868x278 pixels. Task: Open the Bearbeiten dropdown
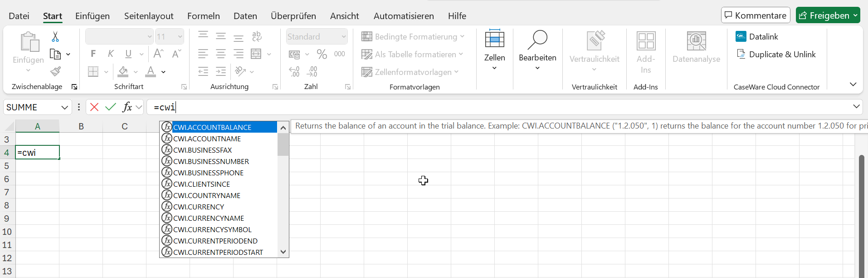tap(537, 50)
